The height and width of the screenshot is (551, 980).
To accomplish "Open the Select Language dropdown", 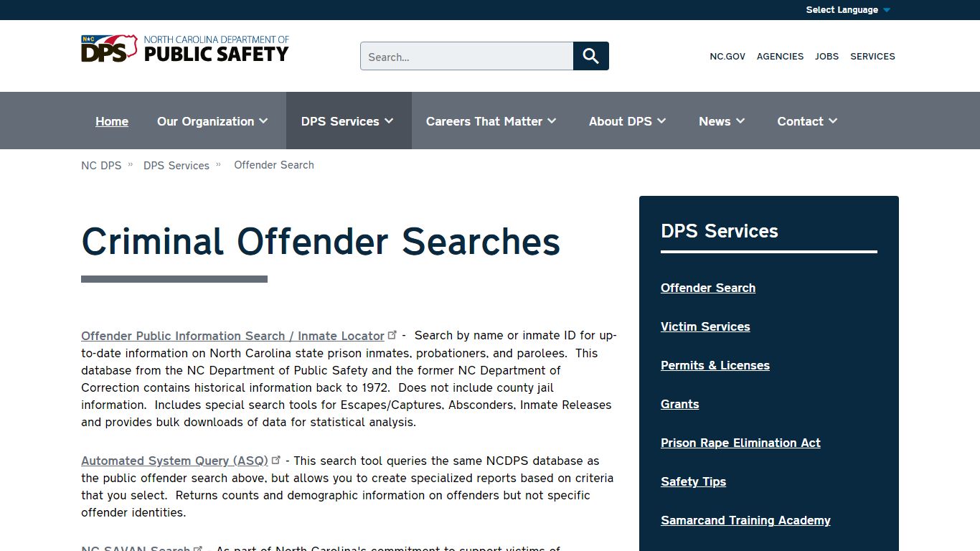I will coord(848,10).
